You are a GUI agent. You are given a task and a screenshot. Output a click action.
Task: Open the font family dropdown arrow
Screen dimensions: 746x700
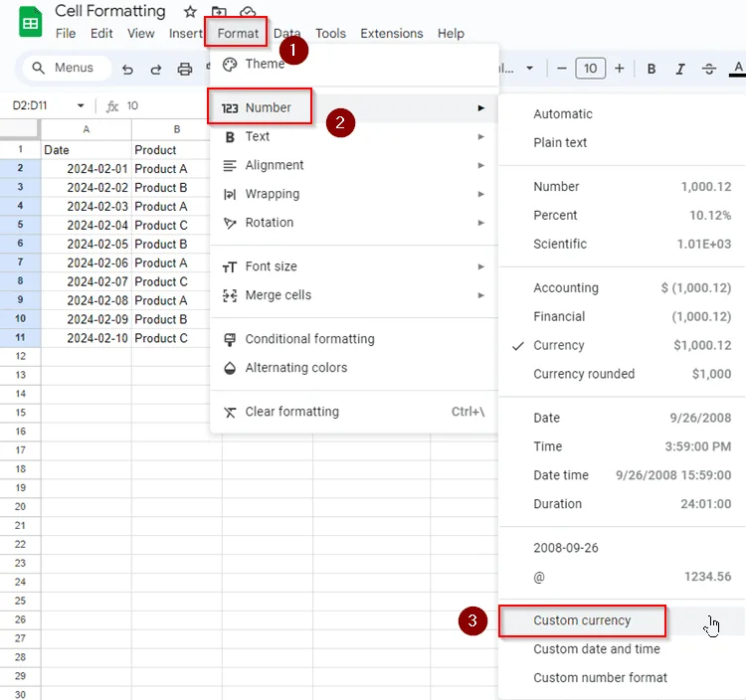[529, 69]
